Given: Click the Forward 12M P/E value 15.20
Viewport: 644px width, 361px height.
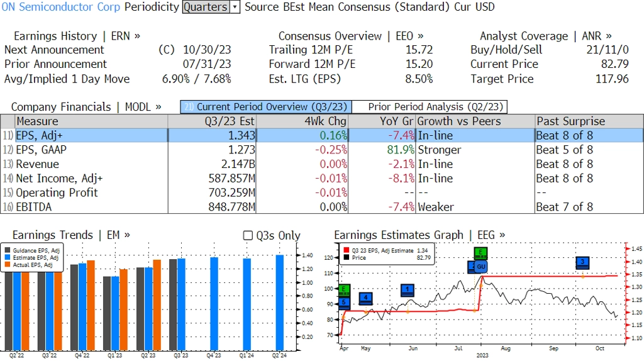Looking at the screenshot, I should pos(419,64).
